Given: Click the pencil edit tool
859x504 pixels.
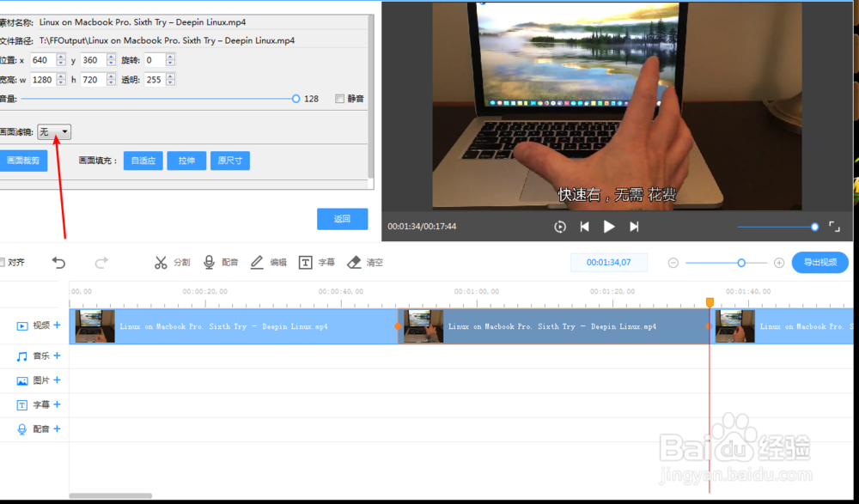Looking at the screenshot, I should point(257,263).
